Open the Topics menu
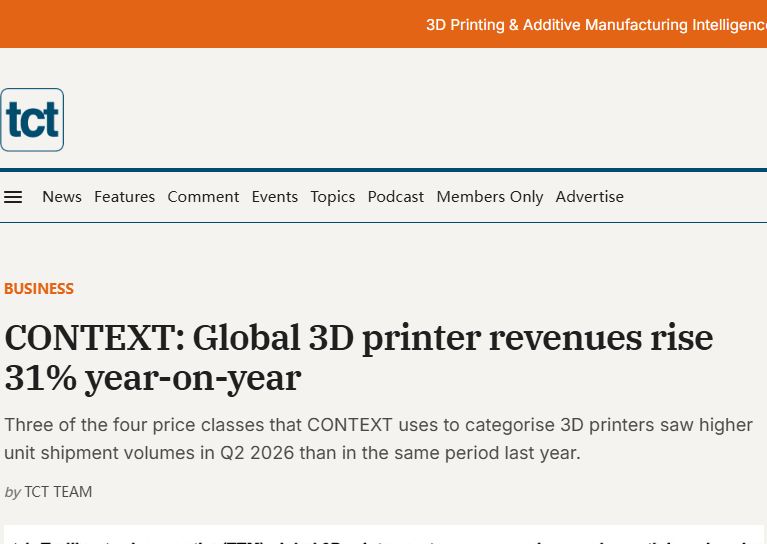 tap(333, 197)
